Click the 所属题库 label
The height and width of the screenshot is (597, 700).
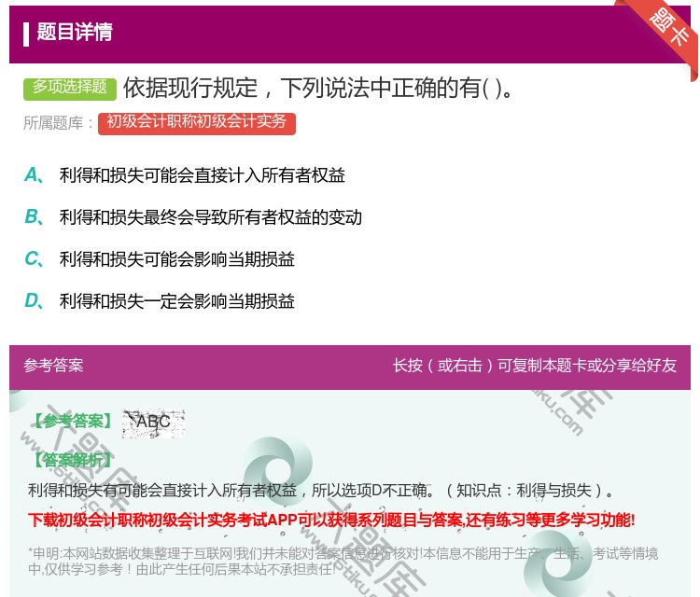pyautogui.click(x=58, y=123)
